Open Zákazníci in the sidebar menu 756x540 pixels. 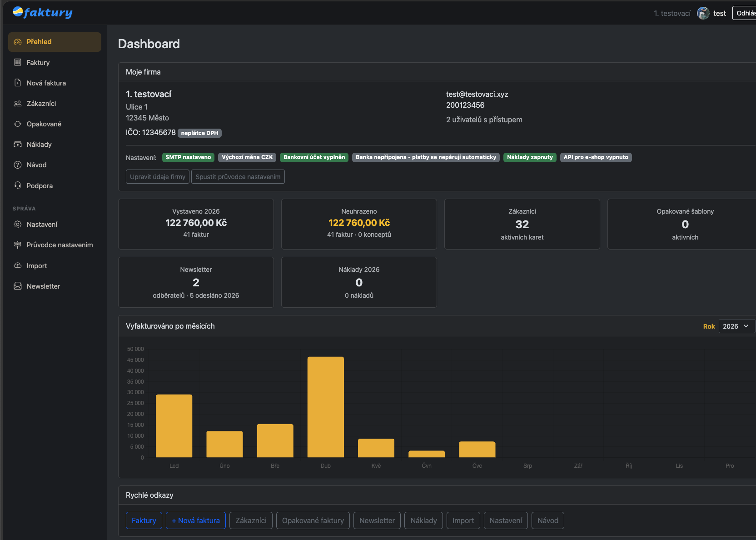[x=55, y=104]
